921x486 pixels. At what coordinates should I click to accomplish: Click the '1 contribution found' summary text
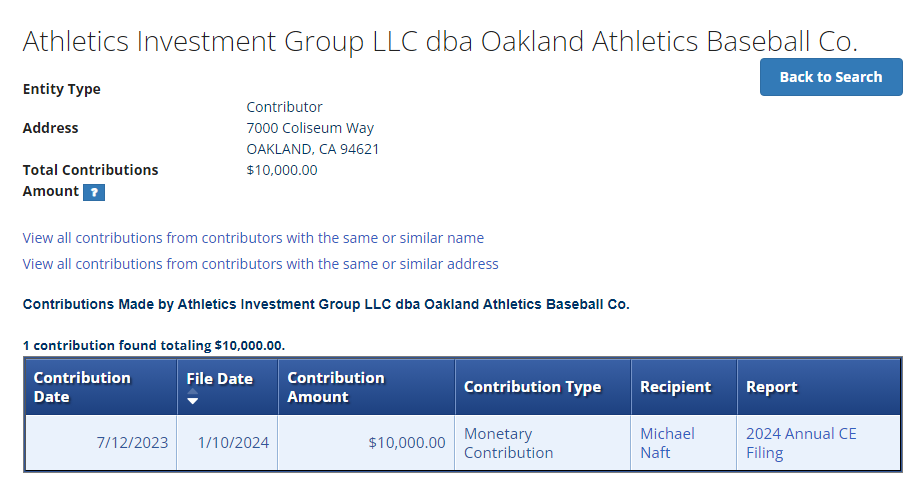[154, 345]
